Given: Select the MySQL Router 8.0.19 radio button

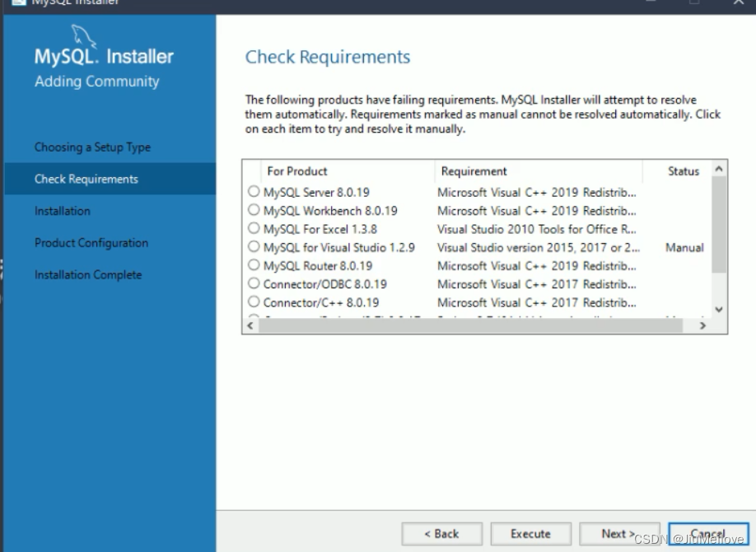Looking at the screenshot, I should click(254, 265).
